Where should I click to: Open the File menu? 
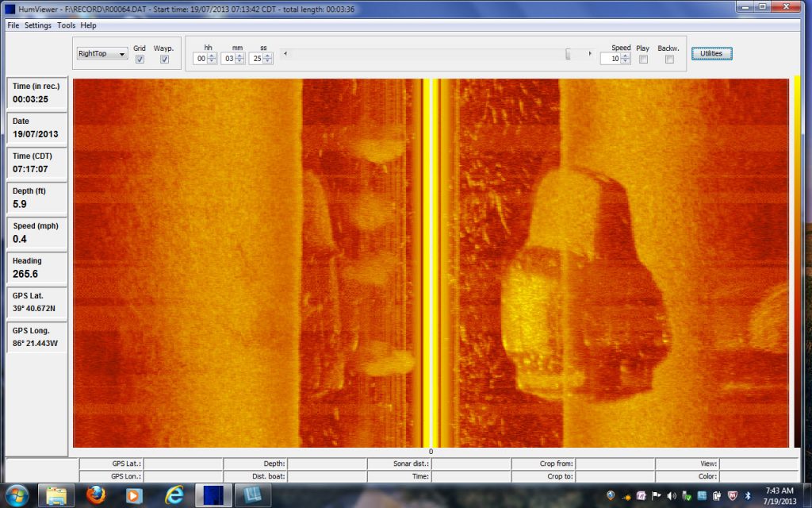[13, 25]
